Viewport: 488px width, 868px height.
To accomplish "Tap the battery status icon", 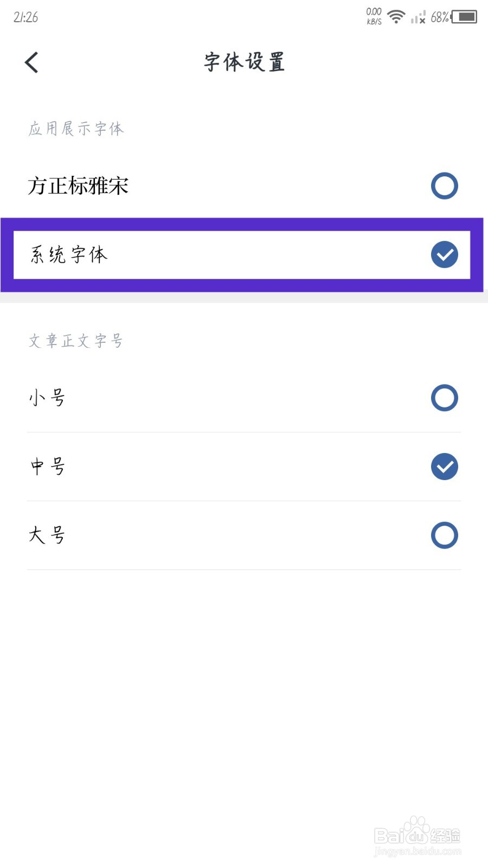I will pos(464,17).
